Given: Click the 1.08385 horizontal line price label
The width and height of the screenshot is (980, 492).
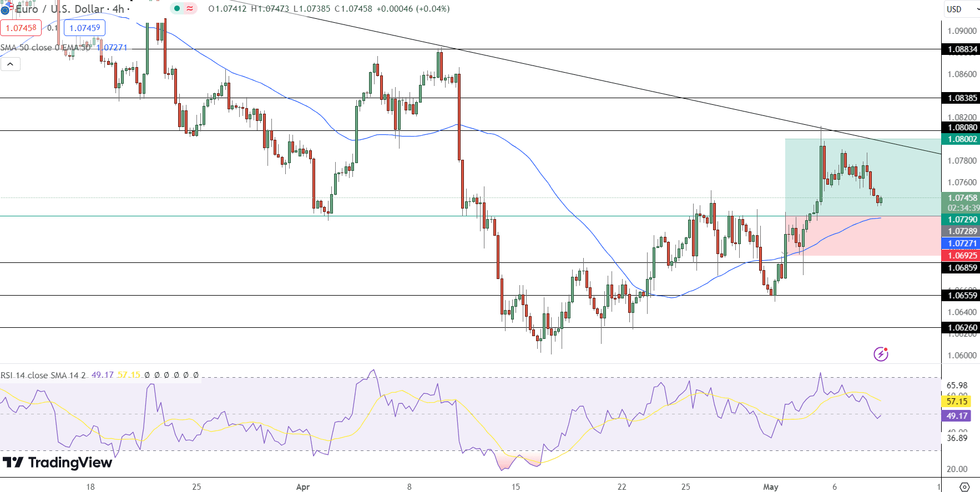Looking at the screenshot, I should 962,98.
